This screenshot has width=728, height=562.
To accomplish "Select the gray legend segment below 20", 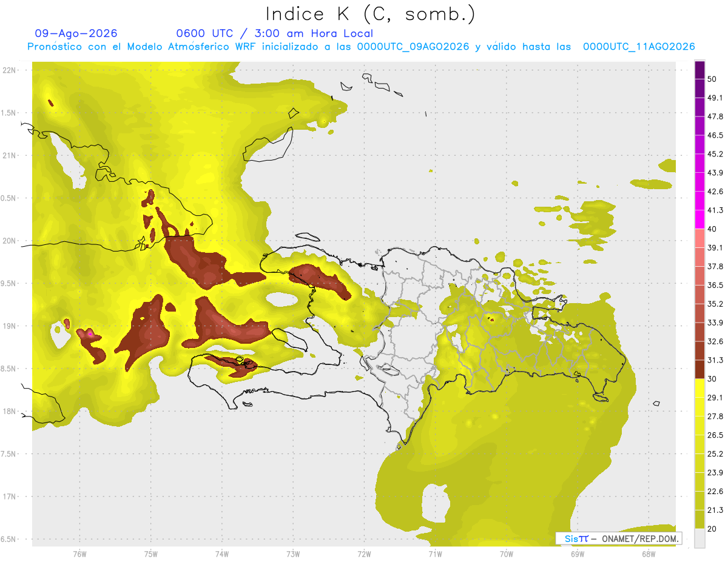I will click(699, 538).
